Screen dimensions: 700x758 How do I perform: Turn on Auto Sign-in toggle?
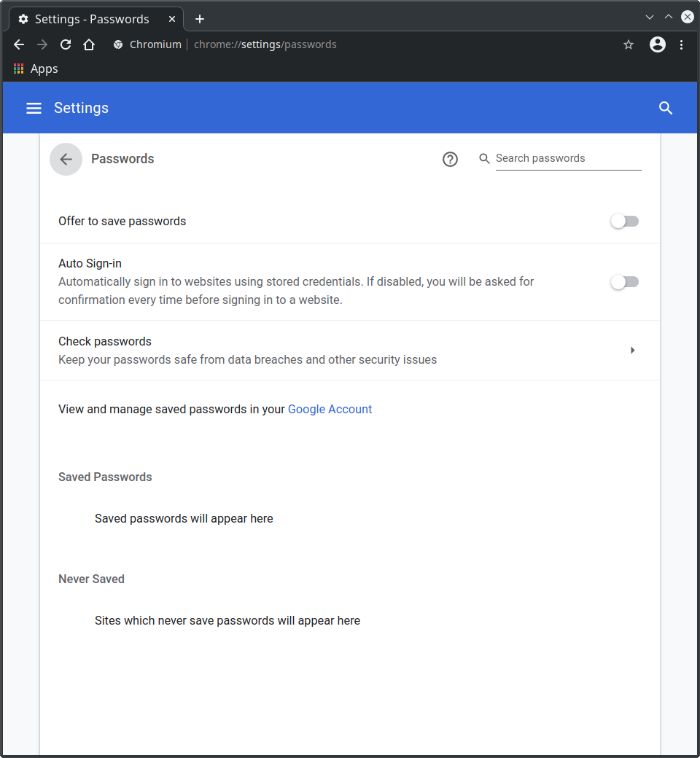[x=625, y=282]
